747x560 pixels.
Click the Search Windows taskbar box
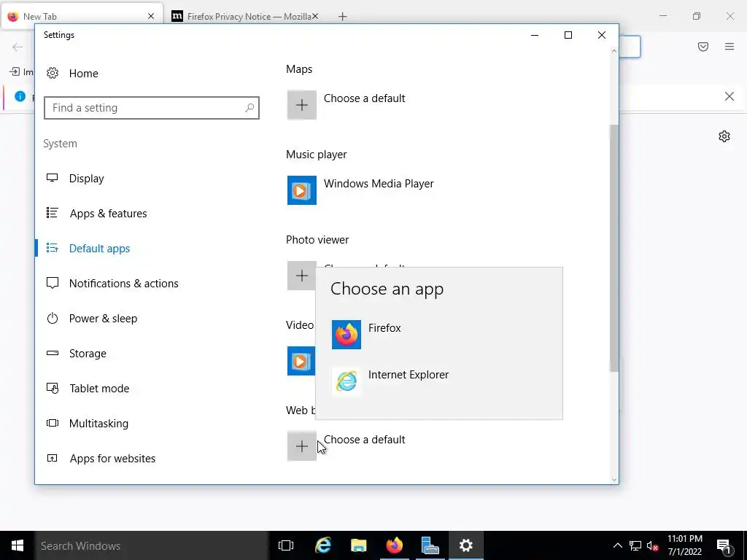point(152,545)
